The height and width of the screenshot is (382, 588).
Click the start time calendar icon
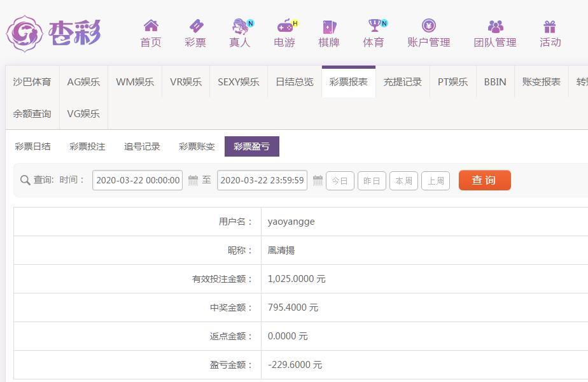tap(193, 180)
